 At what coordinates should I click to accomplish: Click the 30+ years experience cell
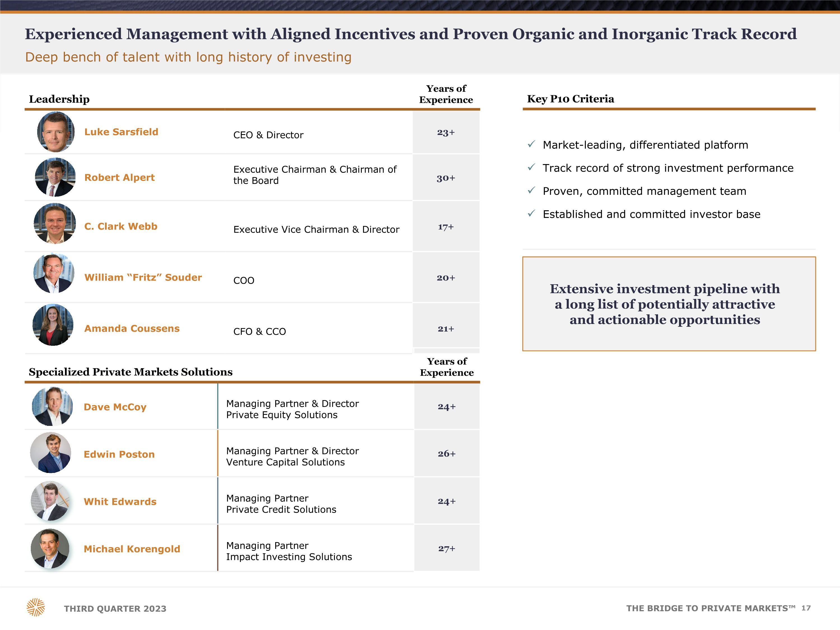coord(446,178)
